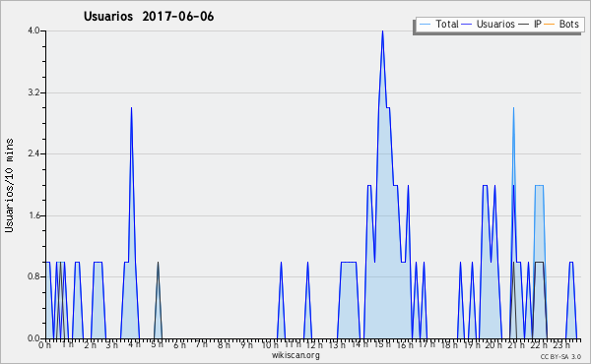Click the 3.0 peak tip near 4 h
This screenshot has height=364, width=591.
tap(131, 108)
